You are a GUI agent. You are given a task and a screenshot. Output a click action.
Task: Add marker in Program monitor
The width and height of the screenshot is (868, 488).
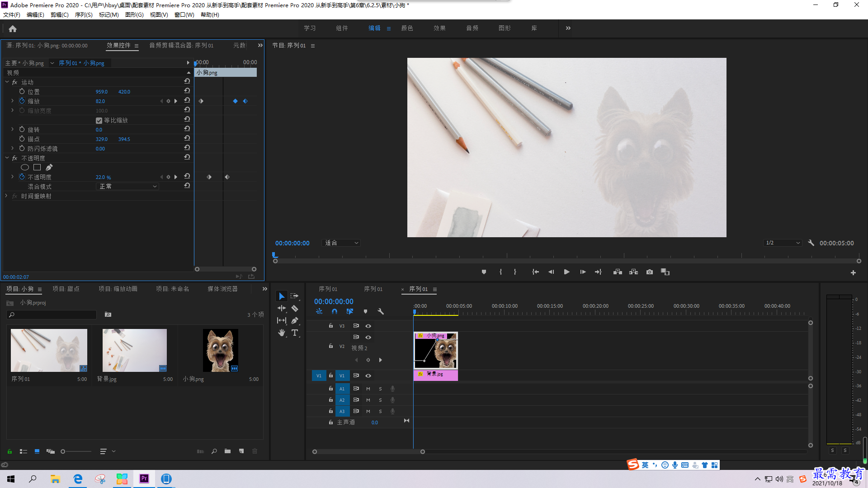click(x=484, y=272)
